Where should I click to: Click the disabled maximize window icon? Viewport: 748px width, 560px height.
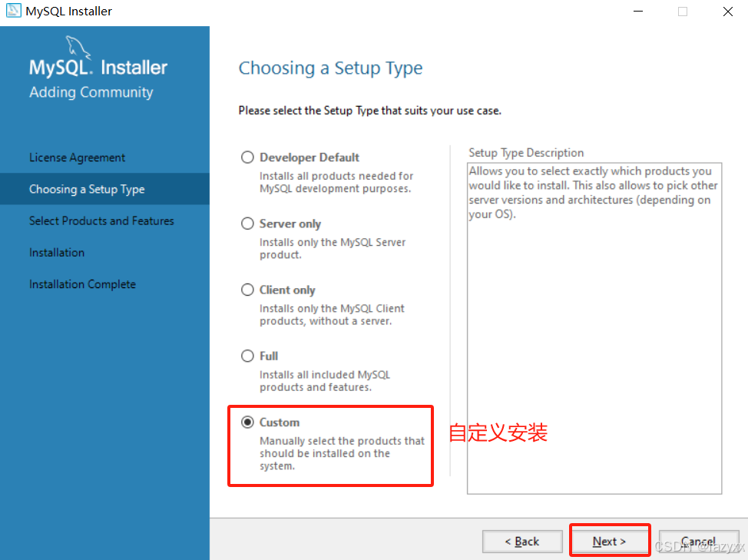(683, 12)
